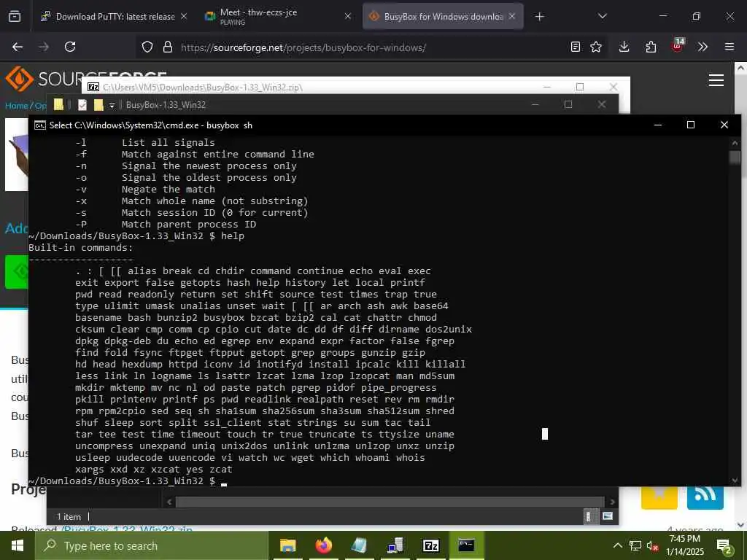Open Firefox from taskbar
This screenshot has height=560, width=747.
[x=324, y=545]
